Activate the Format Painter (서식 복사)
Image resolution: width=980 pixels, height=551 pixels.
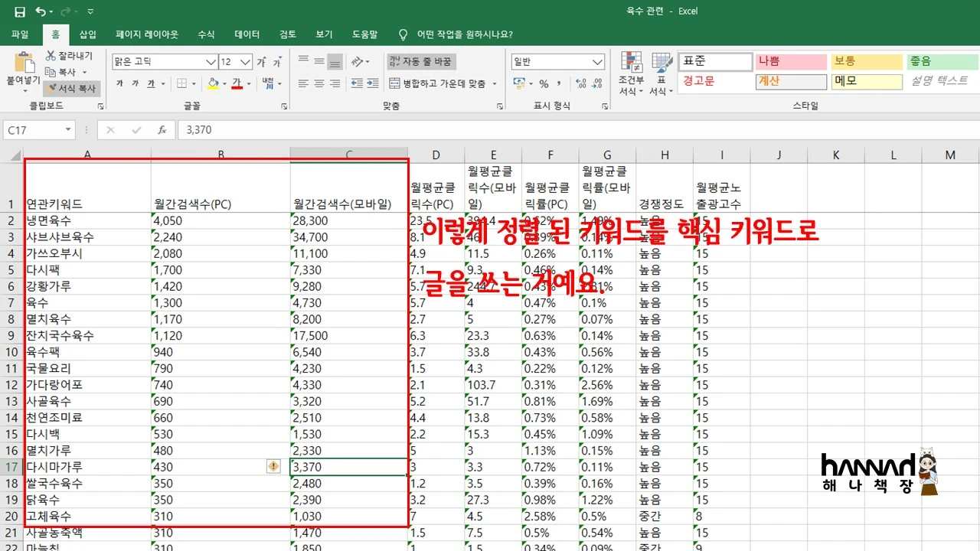tap(71, 88)
